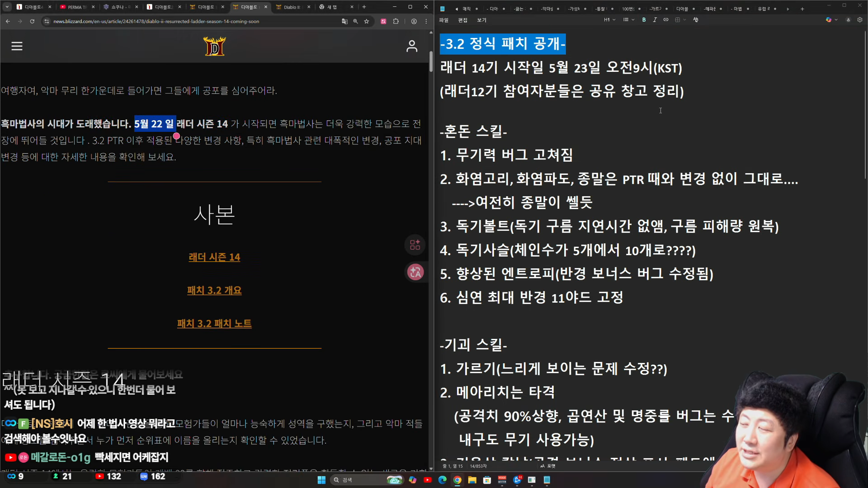Click the floating grid sparkle button on the page
Image resolution: width=868 pixels, height=488 pixels.
click(415, 245)
